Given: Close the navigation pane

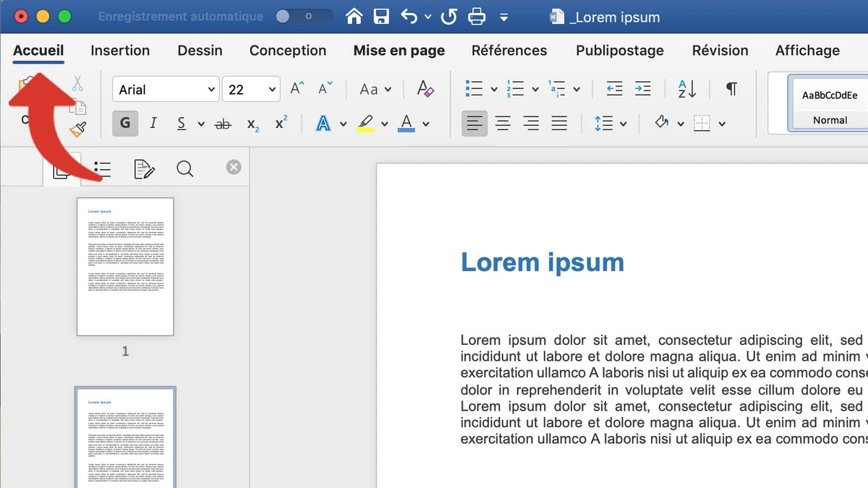Looking at the screenshot, I should [x=234, y=168].
